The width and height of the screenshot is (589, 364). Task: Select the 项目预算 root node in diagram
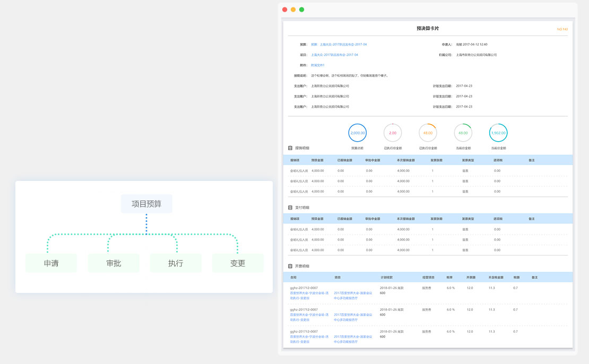point(146,204)
